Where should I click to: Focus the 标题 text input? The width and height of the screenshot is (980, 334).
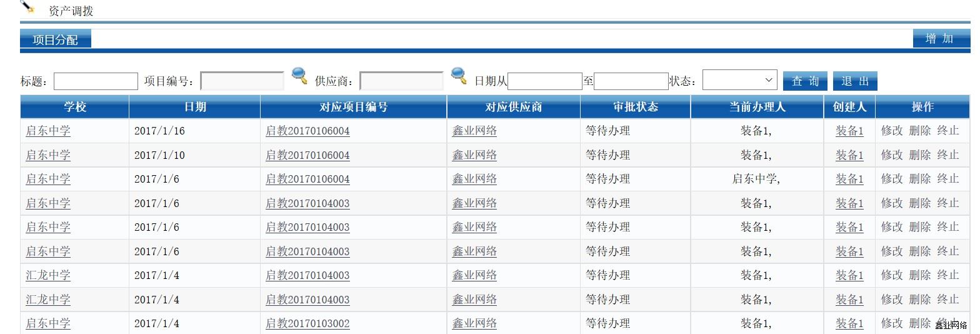click(96, 81)
